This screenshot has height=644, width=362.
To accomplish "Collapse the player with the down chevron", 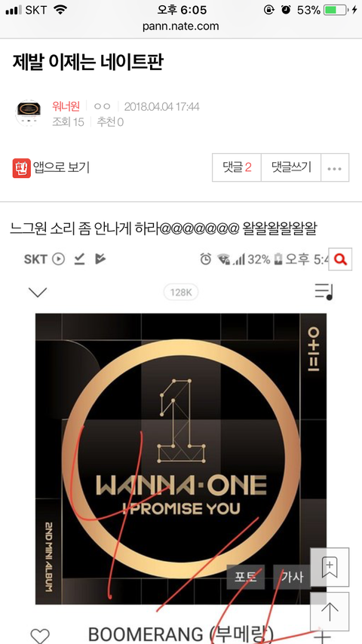I will tap(38, 293).
